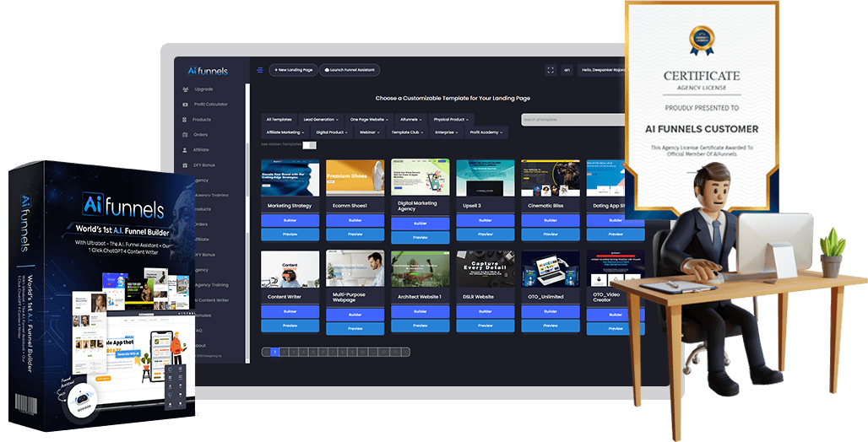
Task: Click Preview under Ecomm Shoes1
Action: 355,234
